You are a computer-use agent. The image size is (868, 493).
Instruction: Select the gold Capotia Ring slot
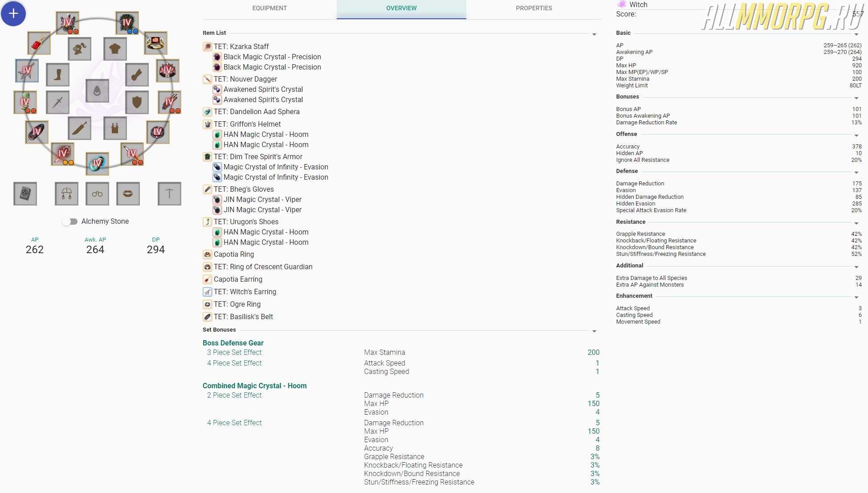click(156, 43)
